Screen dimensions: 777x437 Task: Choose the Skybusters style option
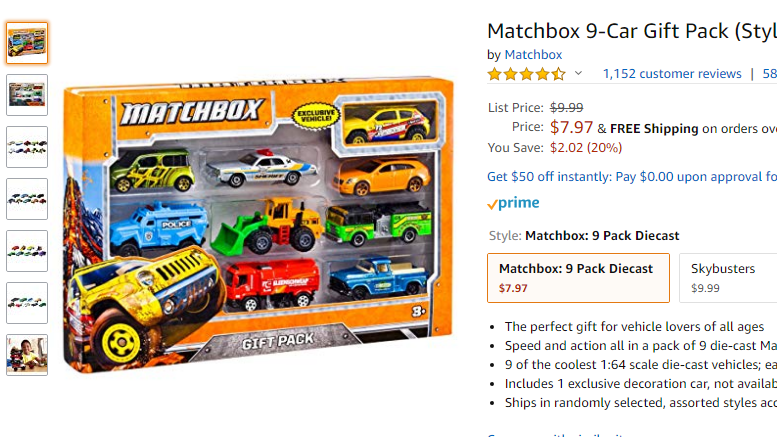tap(728, 278)
